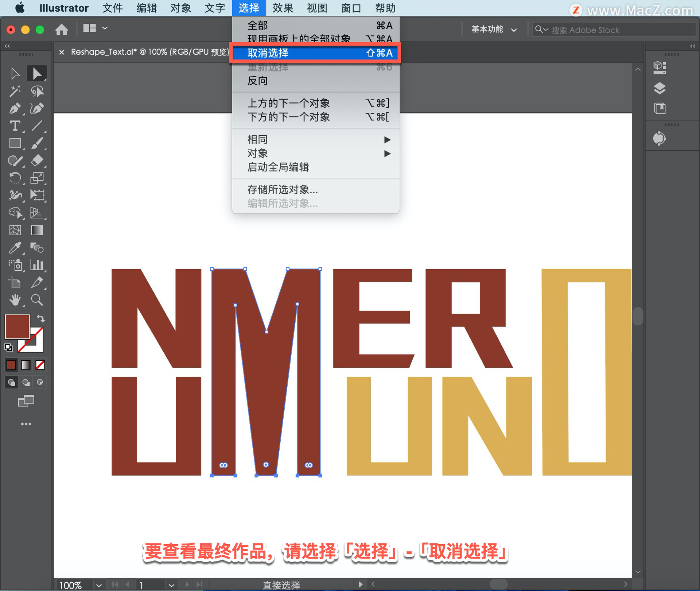Select the Direct Selection tool

point(37,74)
